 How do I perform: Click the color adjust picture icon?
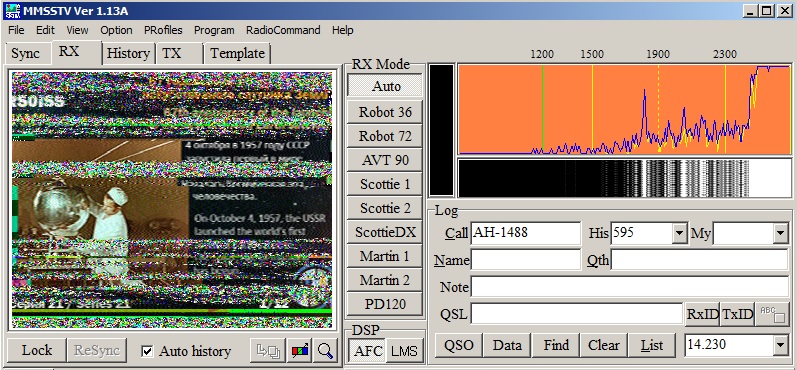(300, 351)
